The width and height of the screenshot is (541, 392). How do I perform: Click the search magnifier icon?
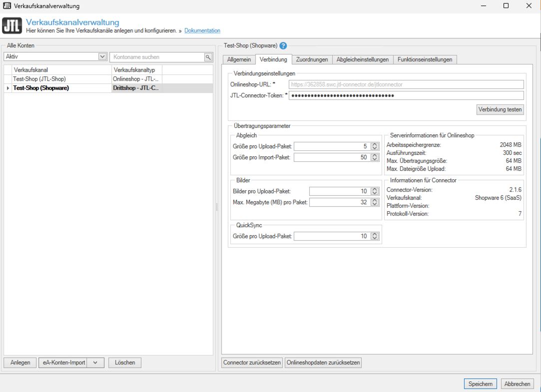coord(208,57)
